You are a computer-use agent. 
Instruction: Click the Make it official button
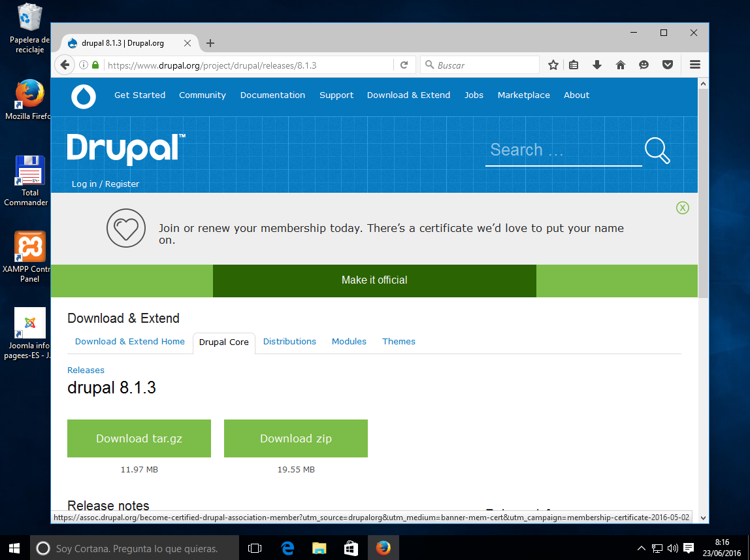pos(374,281)
